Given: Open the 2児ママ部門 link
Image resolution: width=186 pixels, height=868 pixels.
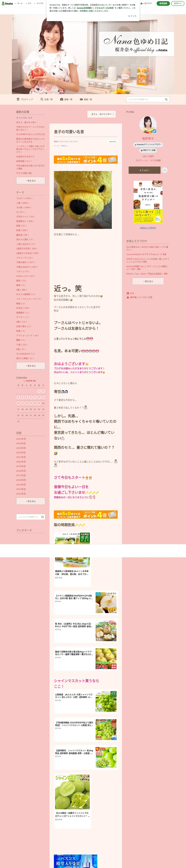Looking at the screenshot, I should point(148,156).
